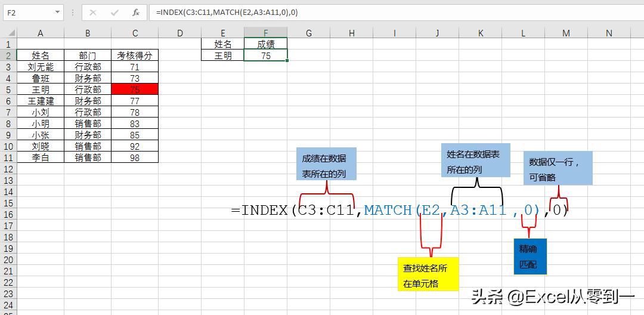Click the 姓名在数据表所在的列 text box

click(x=476, y=160)
